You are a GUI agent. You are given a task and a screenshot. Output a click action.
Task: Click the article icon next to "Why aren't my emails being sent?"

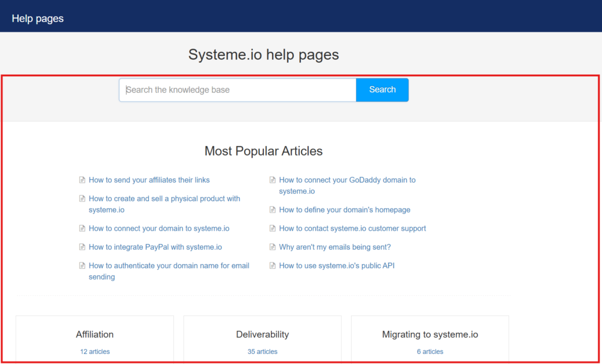[272, 247]
